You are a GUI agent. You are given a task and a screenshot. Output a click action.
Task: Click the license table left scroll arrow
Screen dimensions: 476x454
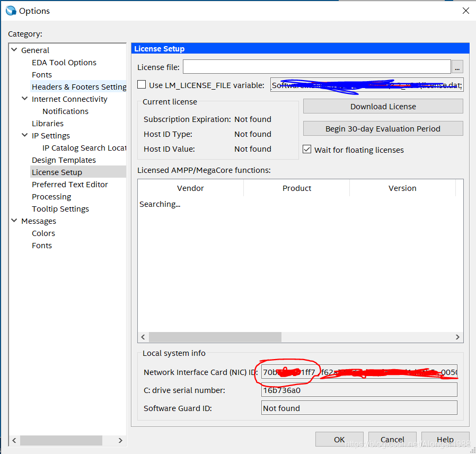pos(143,337)
